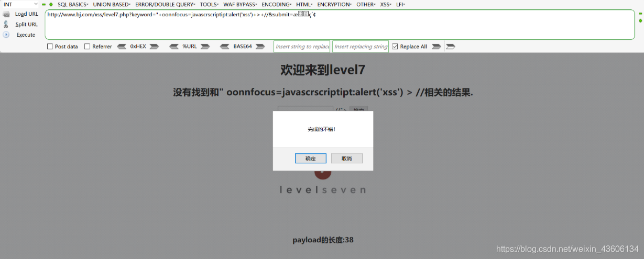Decode with the left arrow before BASE64
Screen dimensions: 644x259
click(225, 47)
